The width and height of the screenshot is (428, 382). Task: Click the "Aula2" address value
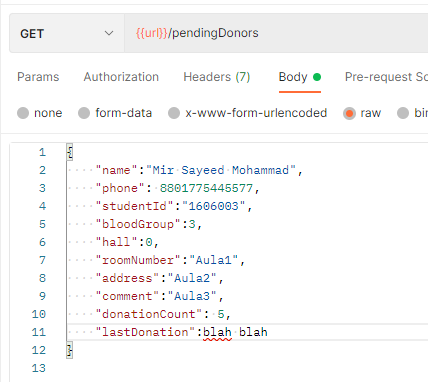point(192,278)
